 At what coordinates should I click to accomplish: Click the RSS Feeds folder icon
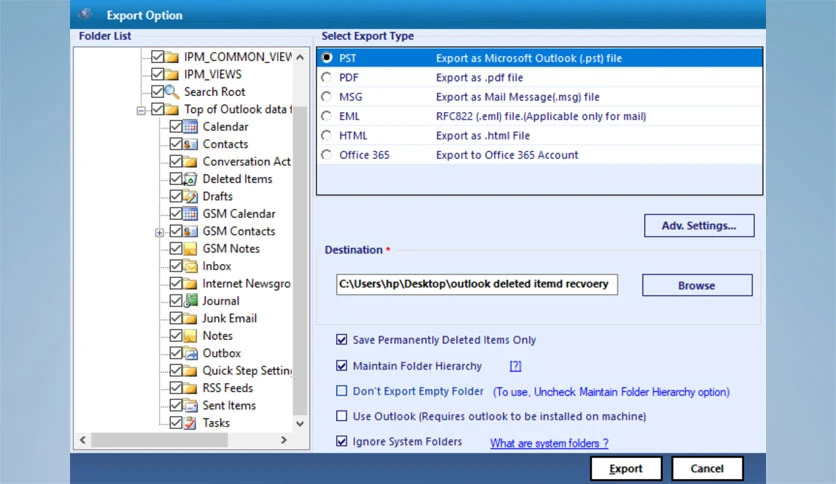pyautogui.click(x=190, y=388)
